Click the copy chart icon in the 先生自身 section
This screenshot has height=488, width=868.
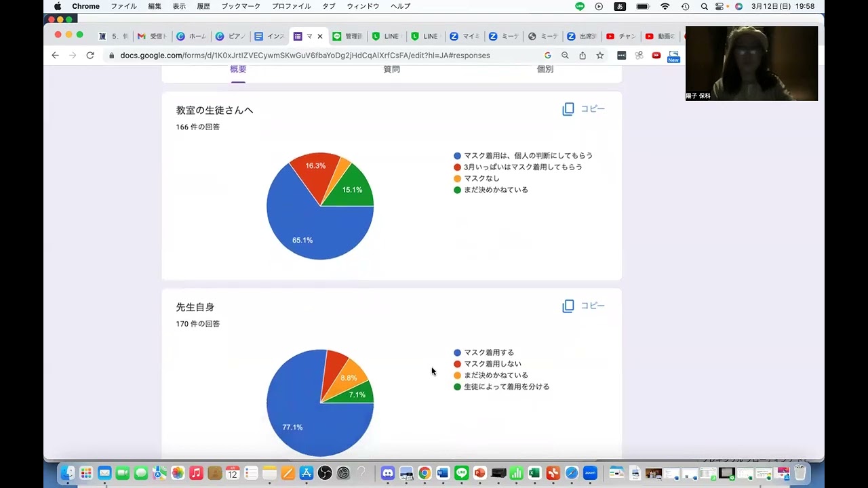tap(568, 306)
